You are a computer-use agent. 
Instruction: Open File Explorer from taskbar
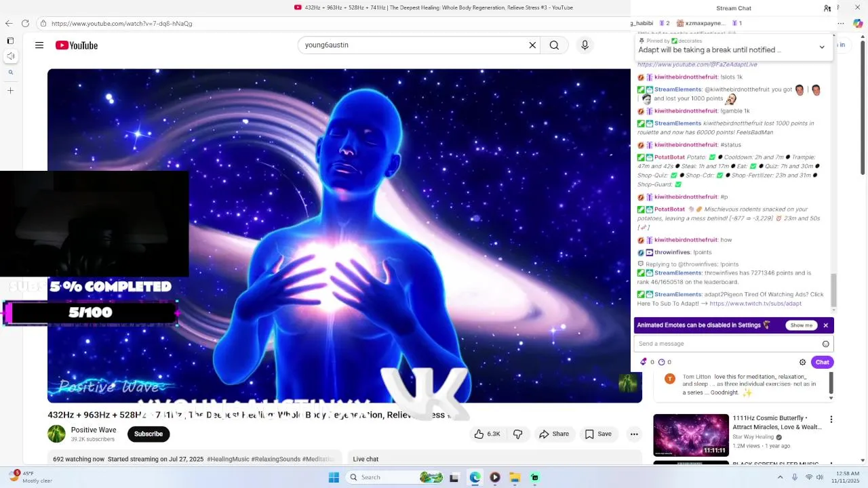515,477
